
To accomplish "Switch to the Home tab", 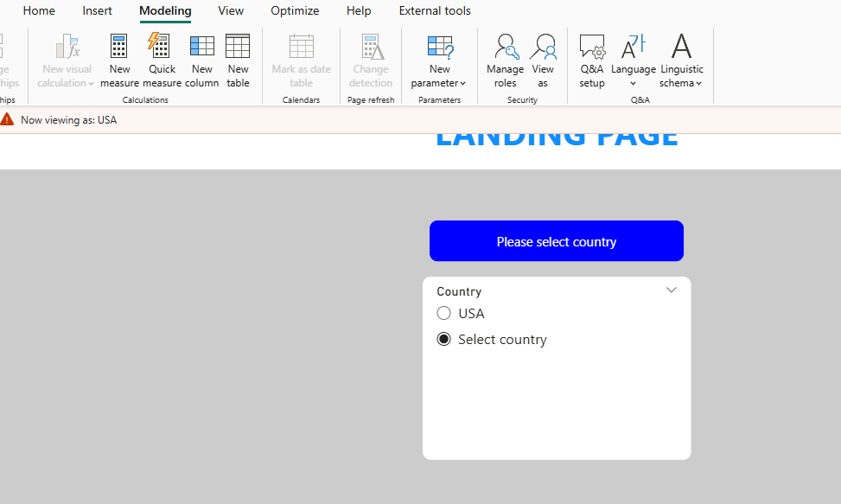I will tap(39, 11).
